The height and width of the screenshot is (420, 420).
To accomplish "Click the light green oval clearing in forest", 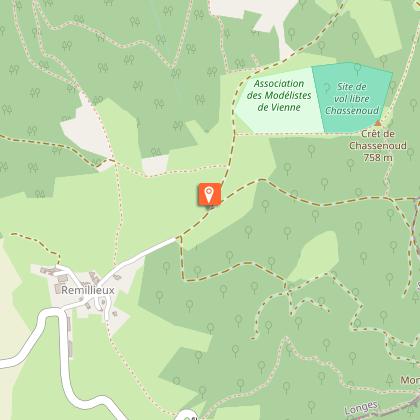I will click(313, 256).
